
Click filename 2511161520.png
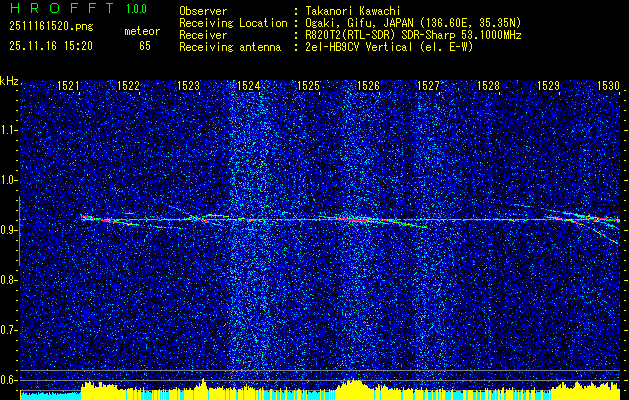point(51,26)
